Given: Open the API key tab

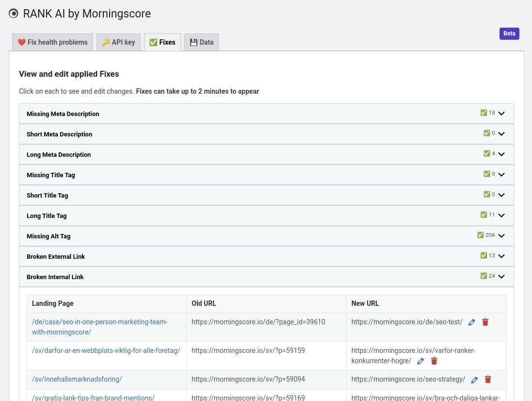Looking at the screenshot, I should (x=118, y=42).
